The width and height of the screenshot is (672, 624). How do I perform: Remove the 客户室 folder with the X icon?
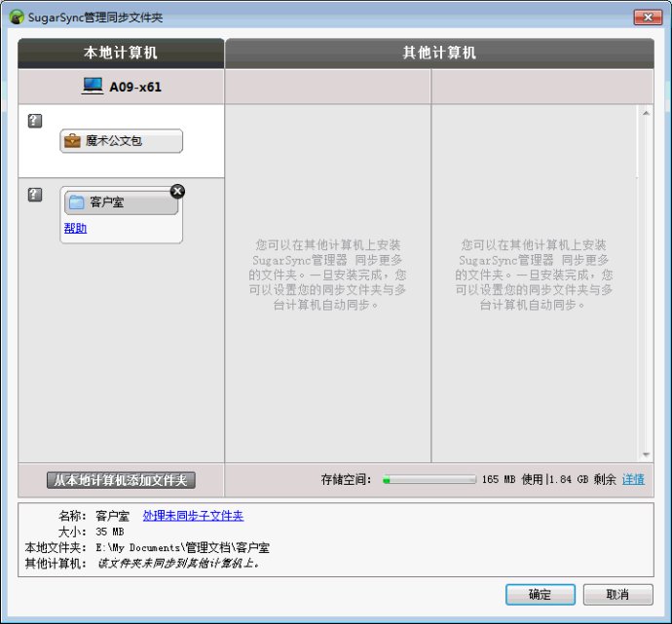click(177, 192)
